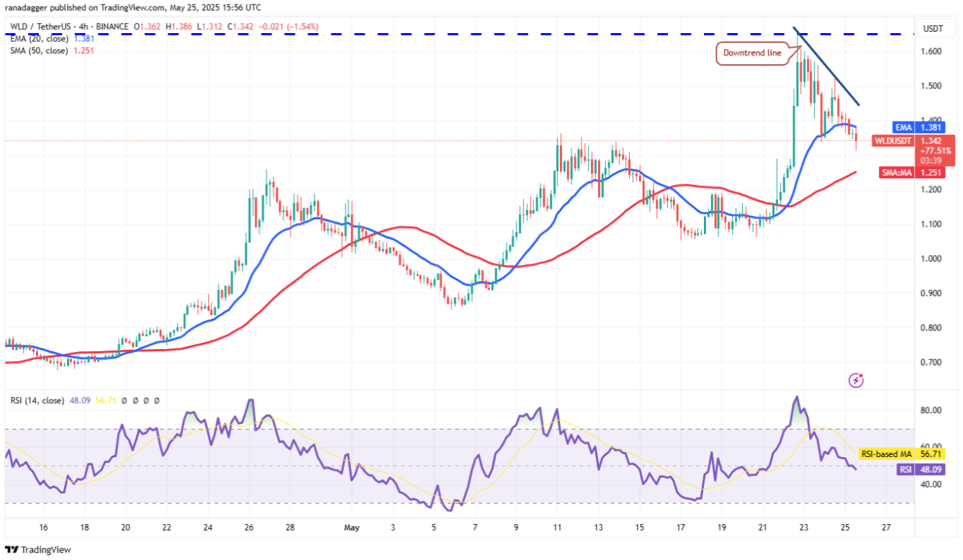
Task: Click the yellow RSI-based MA value tag
Action: tap(908, 453)
